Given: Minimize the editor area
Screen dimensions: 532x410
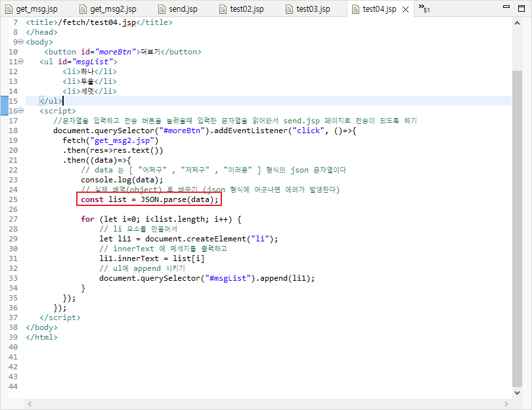Looking at the screenshot, I should tap(506, 7).
